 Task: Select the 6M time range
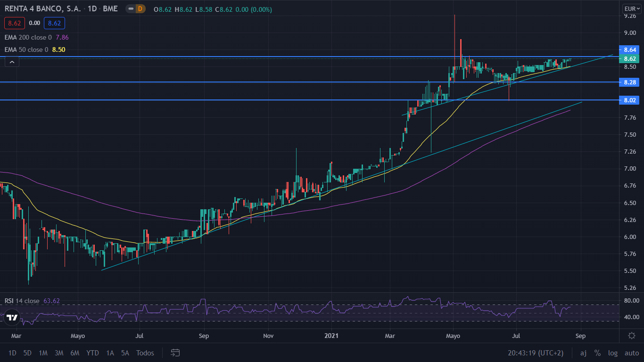click(x=74, y=353)
